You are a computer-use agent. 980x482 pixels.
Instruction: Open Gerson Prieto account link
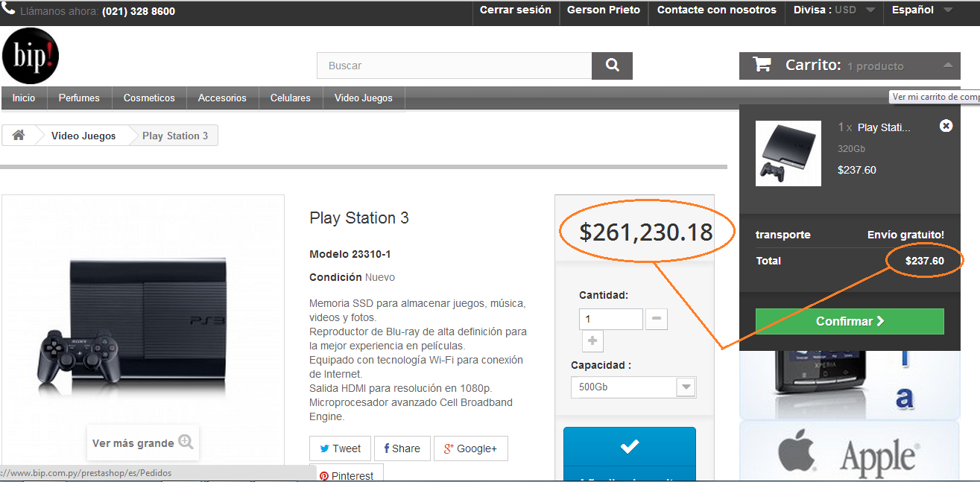(604, 10)
